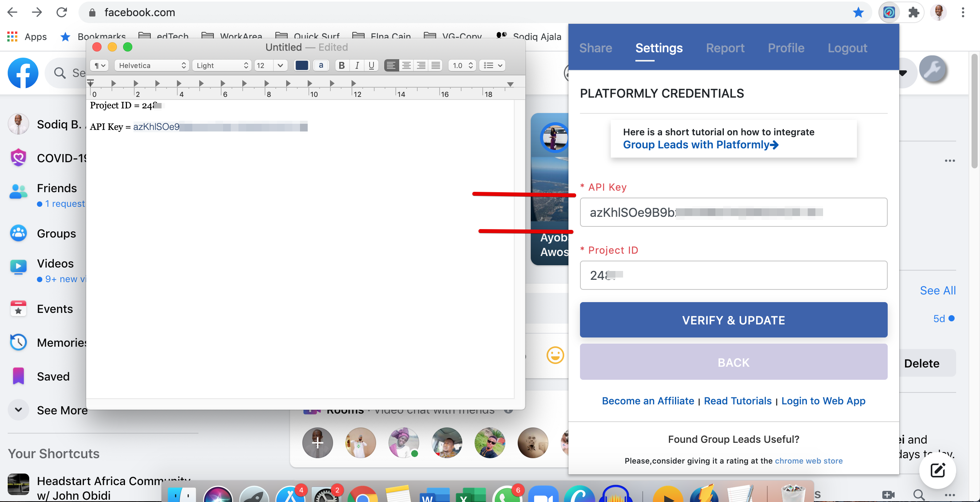The height and width of the screenshot is (502, 980).
Task: Toggle italic formatting in TextEdit
Action: (x=357, y=65)
